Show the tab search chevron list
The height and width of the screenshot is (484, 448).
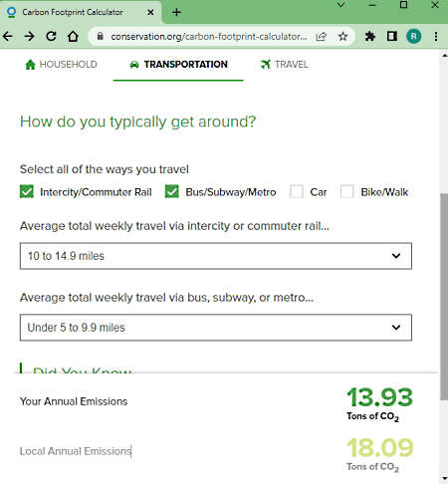340,5
